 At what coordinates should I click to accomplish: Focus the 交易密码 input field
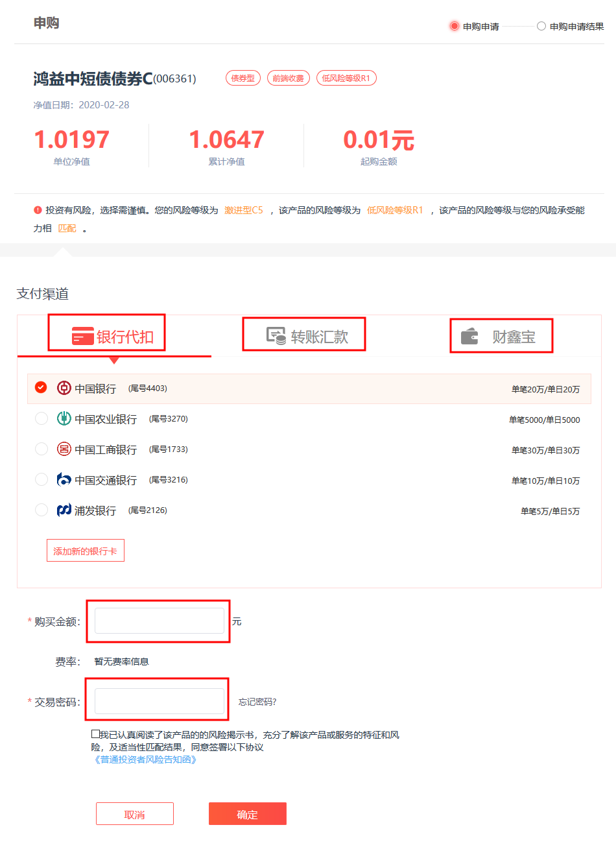click(x=160, y=701)
